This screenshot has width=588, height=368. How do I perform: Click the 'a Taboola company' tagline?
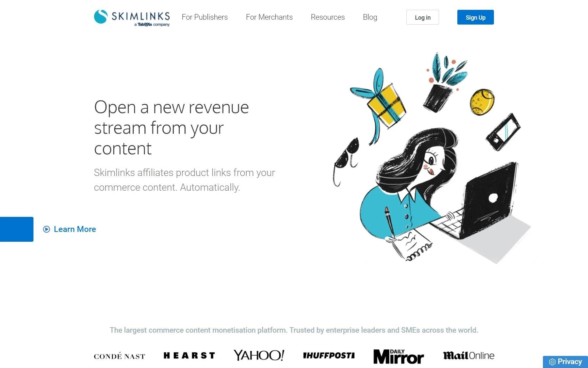click(152, 25)
